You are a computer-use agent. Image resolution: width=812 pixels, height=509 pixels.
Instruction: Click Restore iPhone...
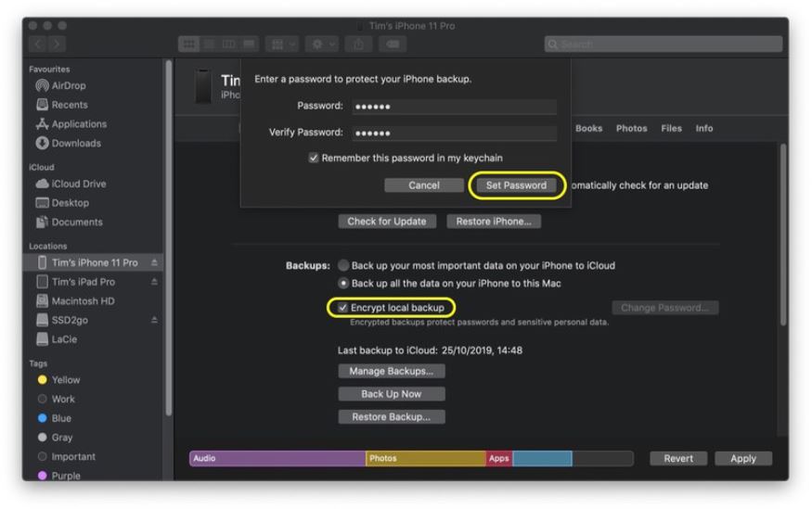494,222
